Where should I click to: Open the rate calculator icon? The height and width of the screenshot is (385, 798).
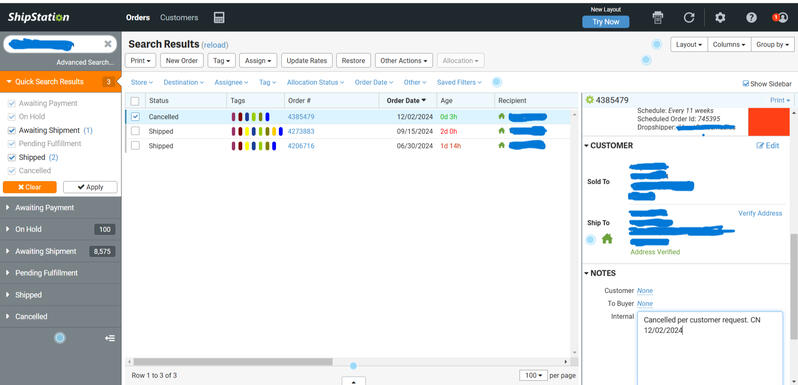(219, 17)
